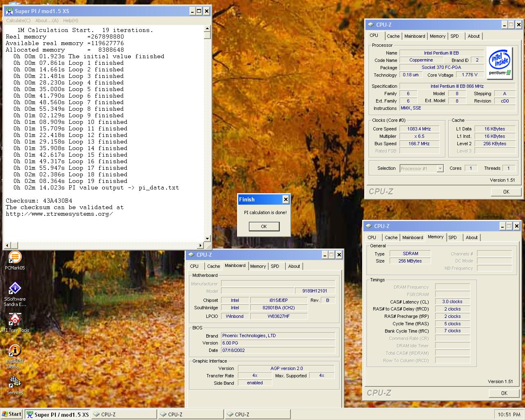This screenshot has width=525, height=420.
Task: Click the Bus Speed value 166.7 MHz
Action: point(419,144)
